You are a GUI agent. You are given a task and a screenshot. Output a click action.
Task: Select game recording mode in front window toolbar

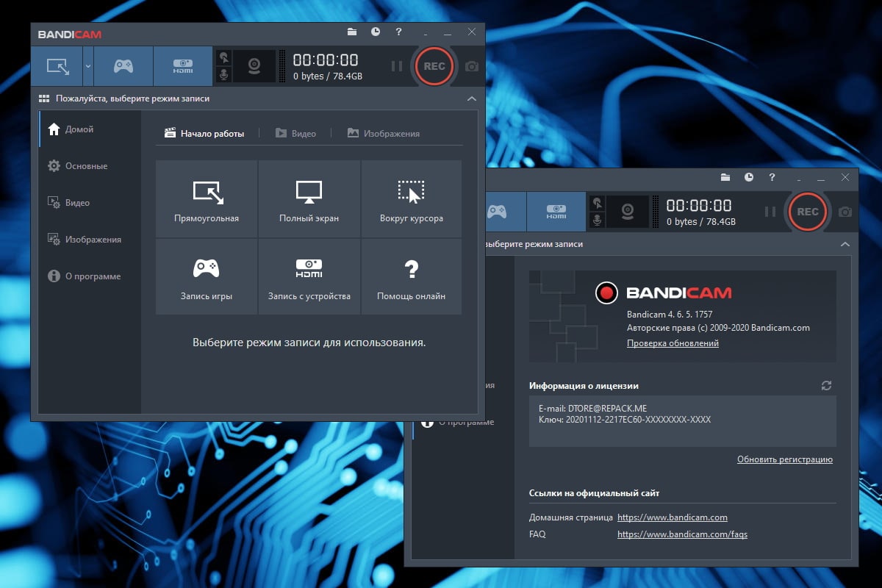click(123, 66)
